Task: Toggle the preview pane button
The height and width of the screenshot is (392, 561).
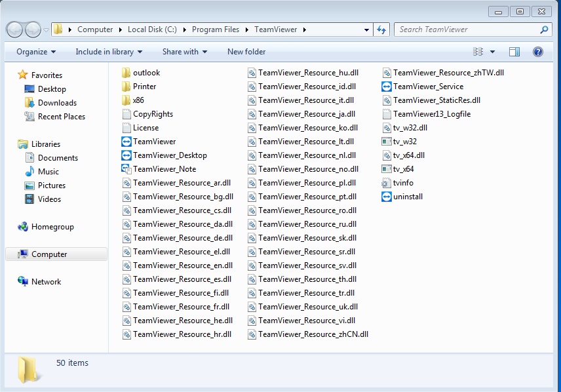Action: (x=514, y=52)
